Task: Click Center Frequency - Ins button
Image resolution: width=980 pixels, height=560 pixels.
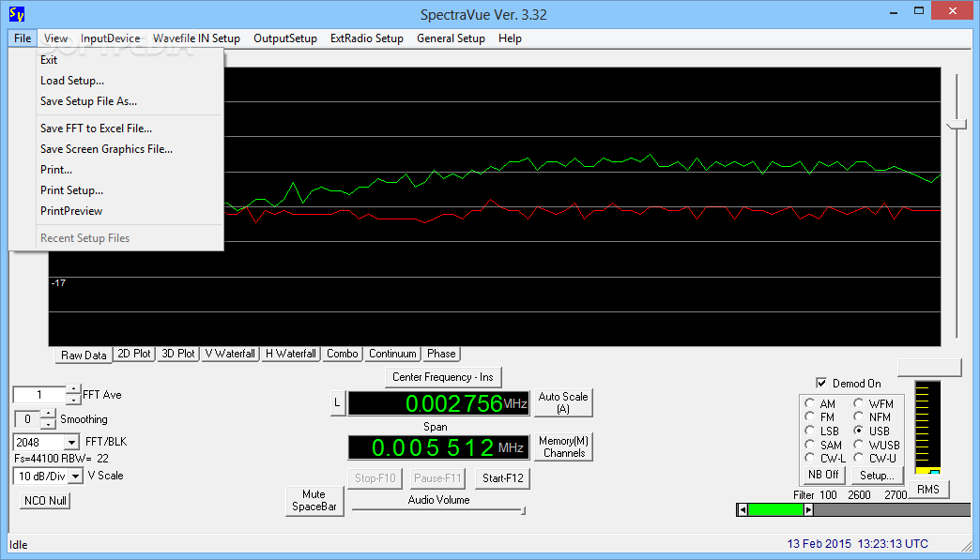Action: click(443, 377)
